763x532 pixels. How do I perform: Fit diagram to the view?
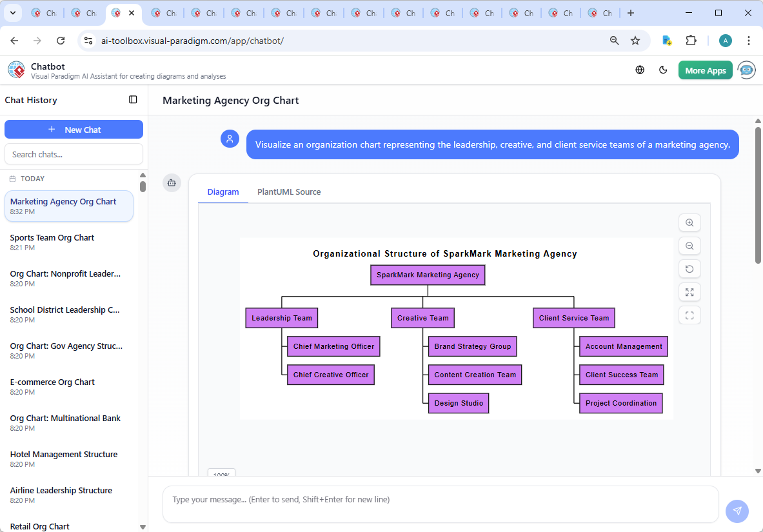(x=689, y=292)
